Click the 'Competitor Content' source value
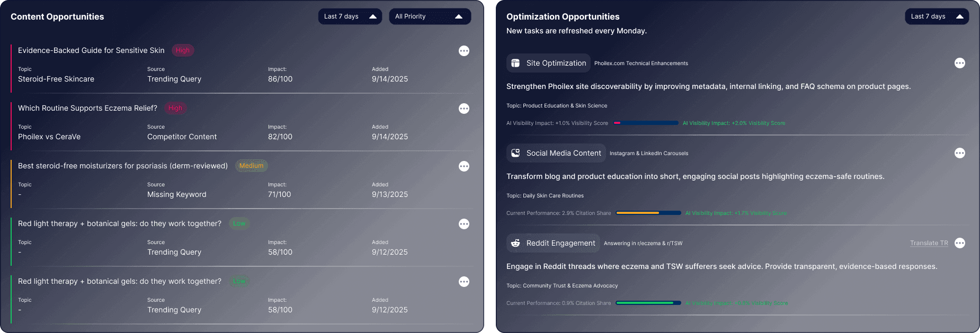 tap(182, 137)
